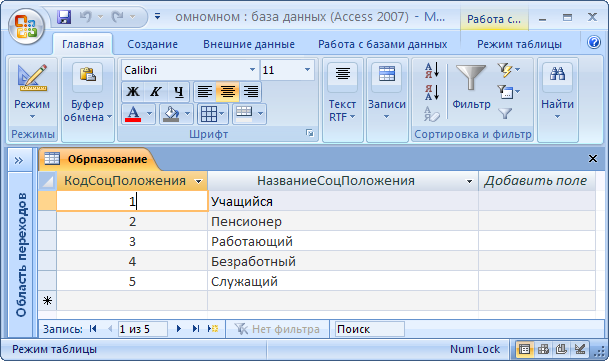The width and height of the screenshot is (609, 361).
Task: Align text to the right
Action: click(251, 92)
